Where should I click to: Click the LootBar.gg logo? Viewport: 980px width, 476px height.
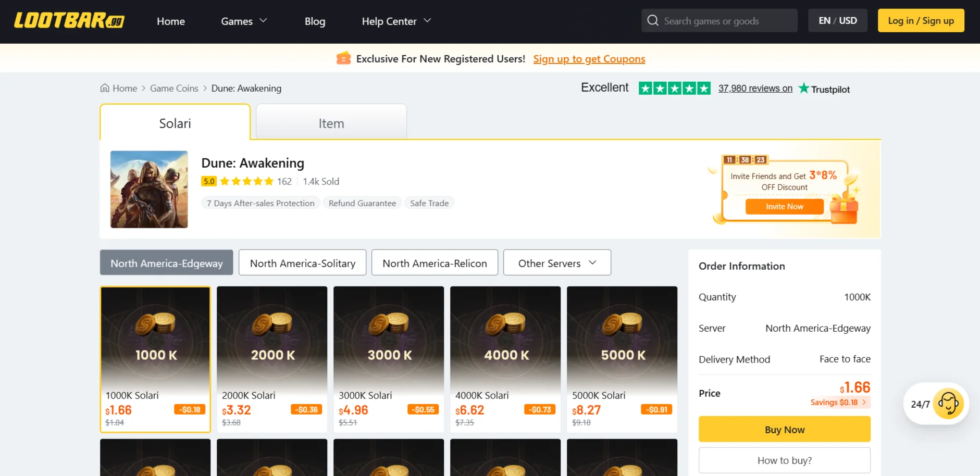(x=69, y=21)
